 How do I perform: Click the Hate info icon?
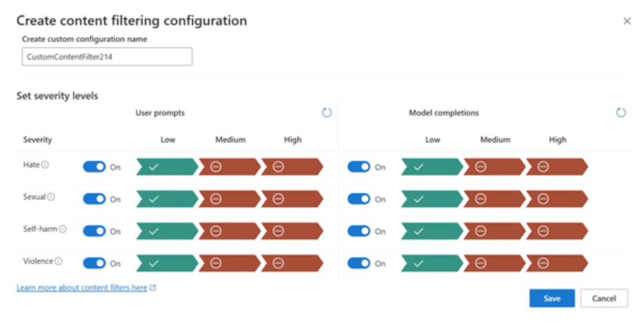(x=45, y=165)
